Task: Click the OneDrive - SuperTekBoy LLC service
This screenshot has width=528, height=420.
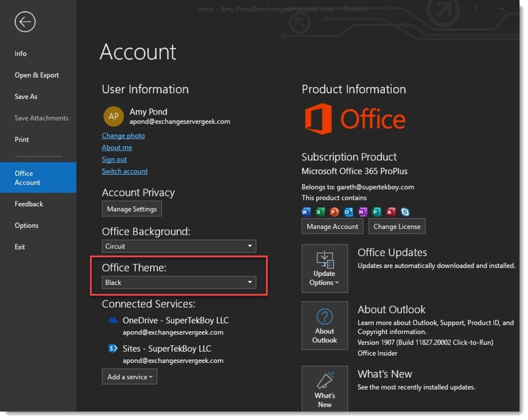Action: pos(175,321)
